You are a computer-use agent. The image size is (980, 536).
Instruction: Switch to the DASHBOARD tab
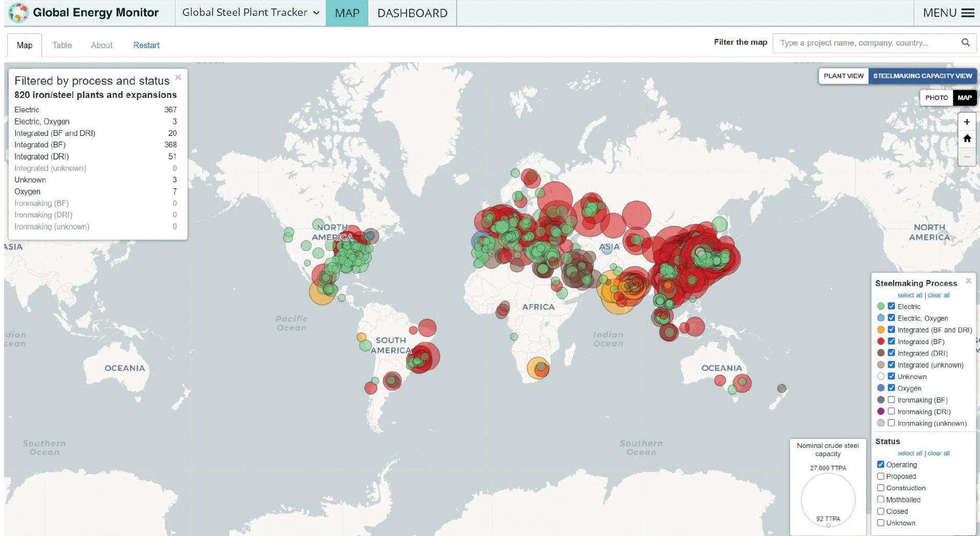point(413,13)
